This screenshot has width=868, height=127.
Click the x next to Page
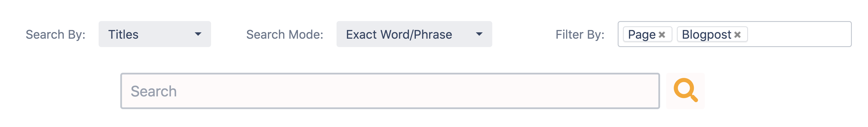662,35
